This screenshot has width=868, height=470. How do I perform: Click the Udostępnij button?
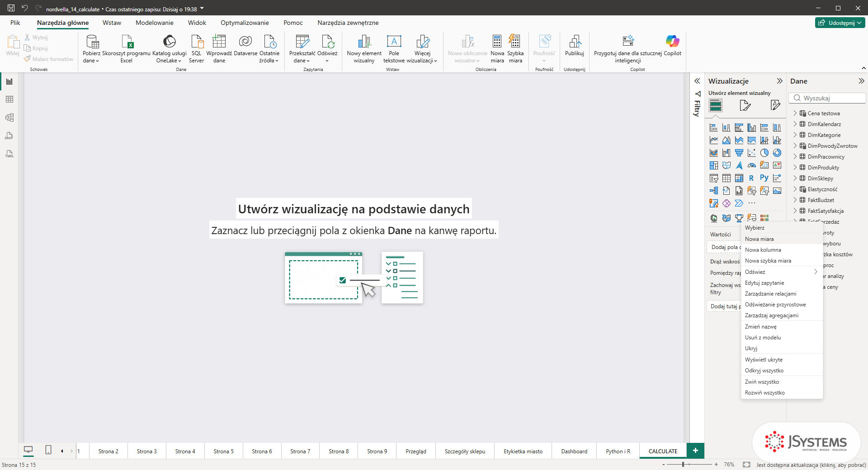840,23
